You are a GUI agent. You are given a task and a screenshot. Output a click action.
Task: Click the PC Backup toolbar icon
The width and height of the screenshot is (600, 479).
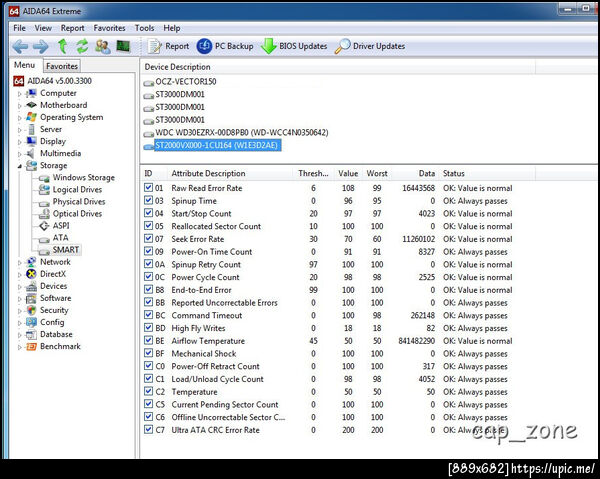(x=204, y=46)
